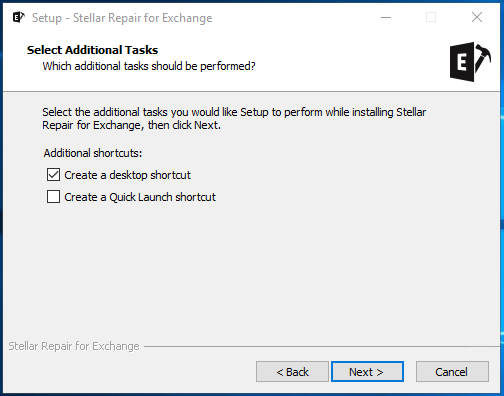Click the instruction paragraph about additional tasks
Image resolution: width=504 pixels, height=396 pixels.
(234, 118)
